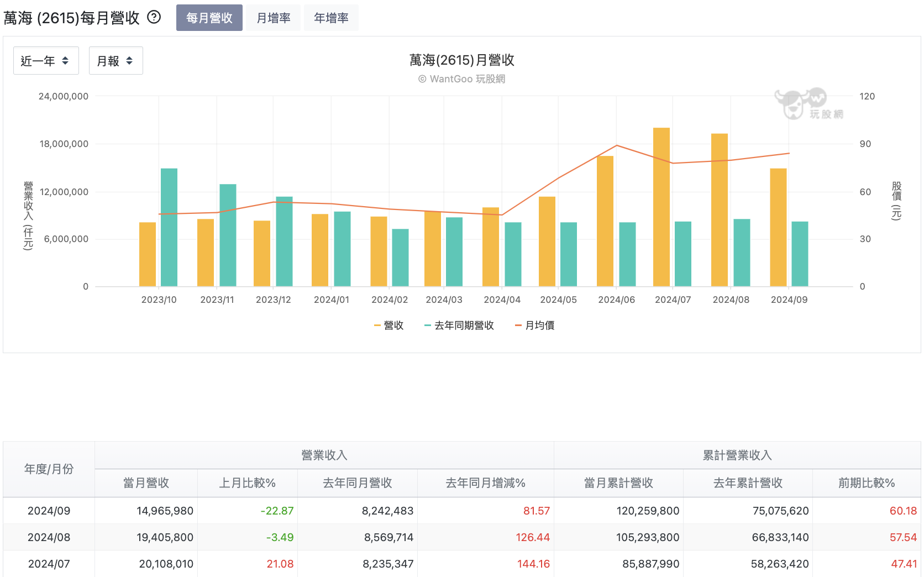The width and height of the screenshot is (924, 577).
Task: Open the 年增率 tab
Action: (331, 18)
